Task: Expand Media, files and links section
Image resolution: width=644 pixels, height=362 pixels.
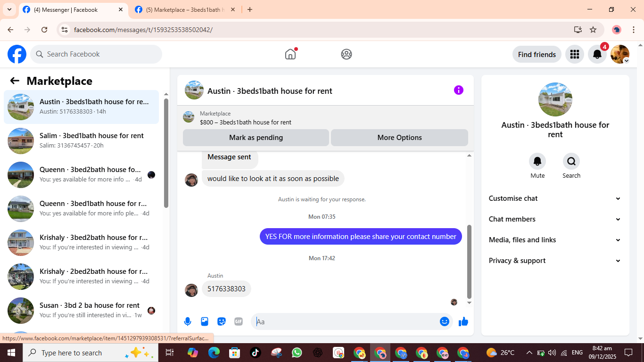Action: (555, 240)
